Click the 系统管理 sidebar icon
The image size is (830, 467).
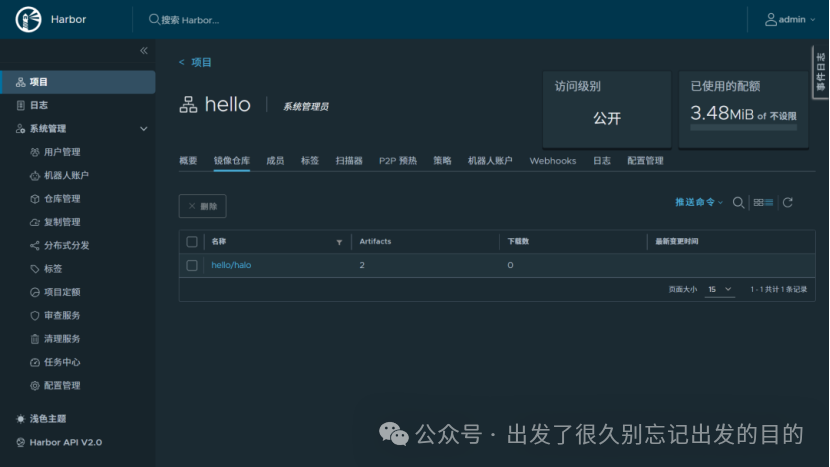point(21,129)
